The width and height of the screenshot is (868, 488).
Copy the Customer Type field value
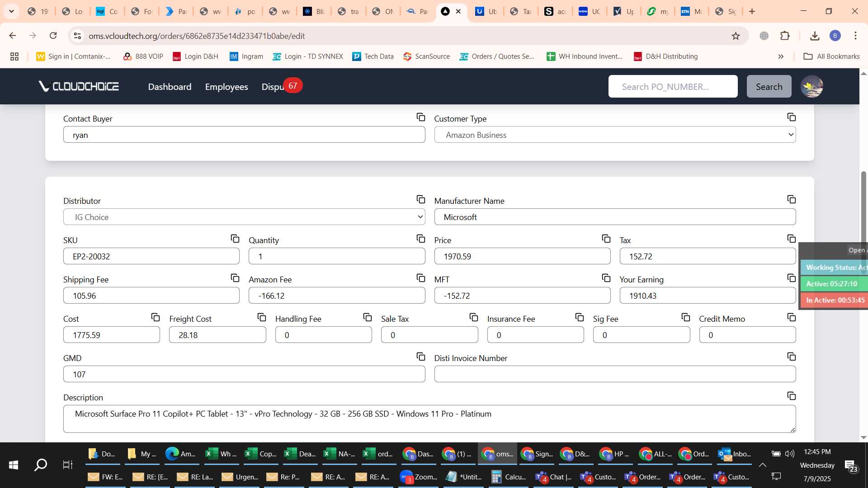791,117
